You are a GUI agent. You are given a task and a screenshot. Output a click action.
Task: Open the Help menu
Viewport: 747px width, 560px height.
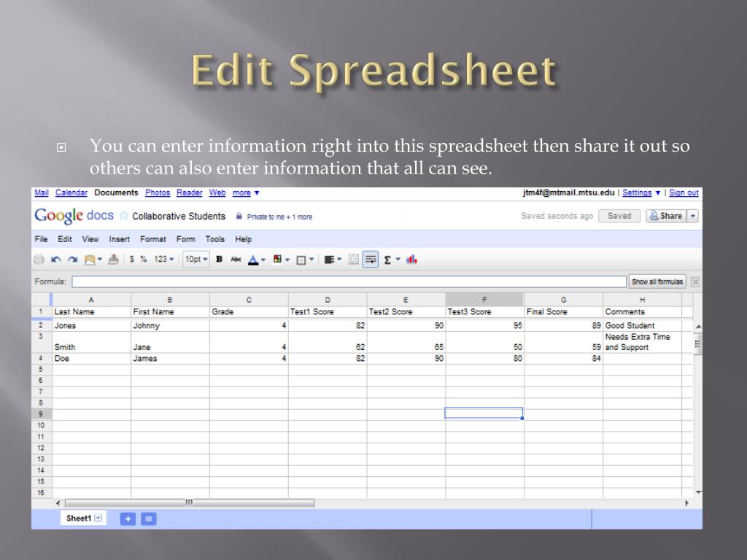click(x=243, y=239)
